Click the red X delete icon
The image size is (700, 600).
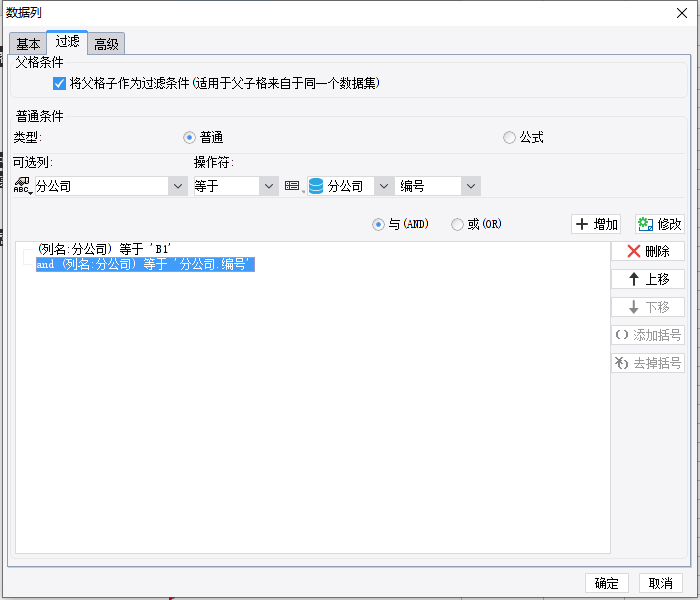(633, 251)
